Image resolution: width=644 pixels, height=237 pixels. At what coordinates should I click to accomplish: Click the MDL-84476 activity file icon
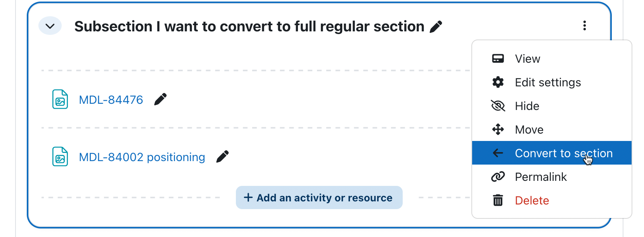click(60, 99)
